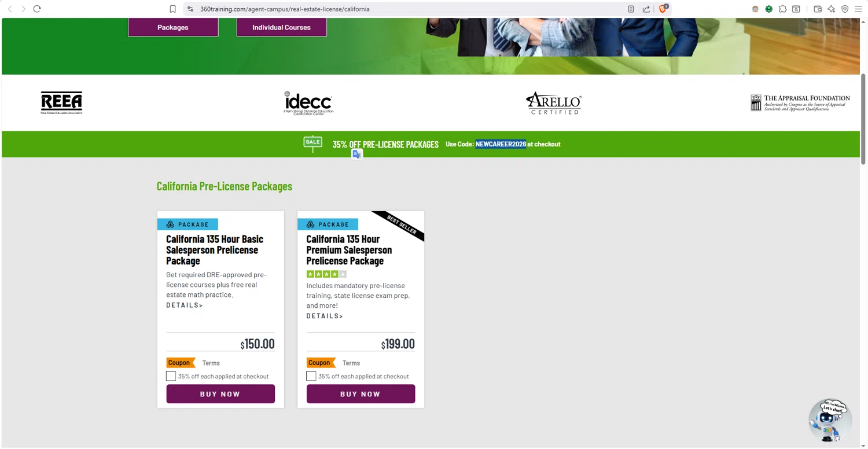Open reader mode icon in address bar
The width and height of the screenshot is (868, 449).
click(x=631, y=9)
